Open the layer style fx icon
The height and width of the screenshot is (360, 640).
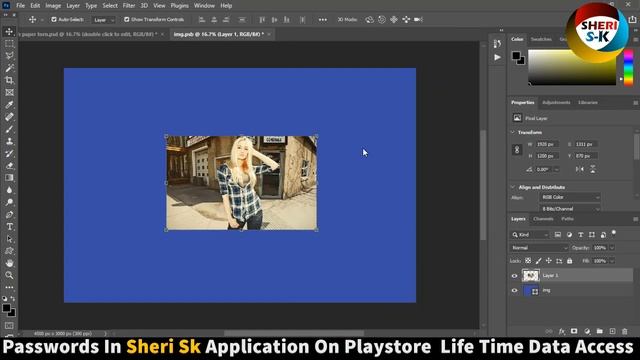pos(562,331)
